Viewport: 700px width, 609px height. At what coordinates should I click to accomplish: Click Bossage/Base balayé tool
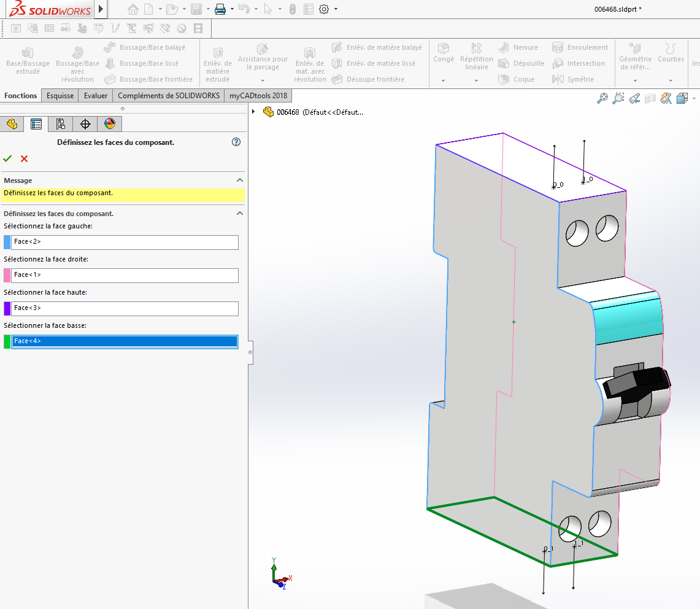(145, 47)
